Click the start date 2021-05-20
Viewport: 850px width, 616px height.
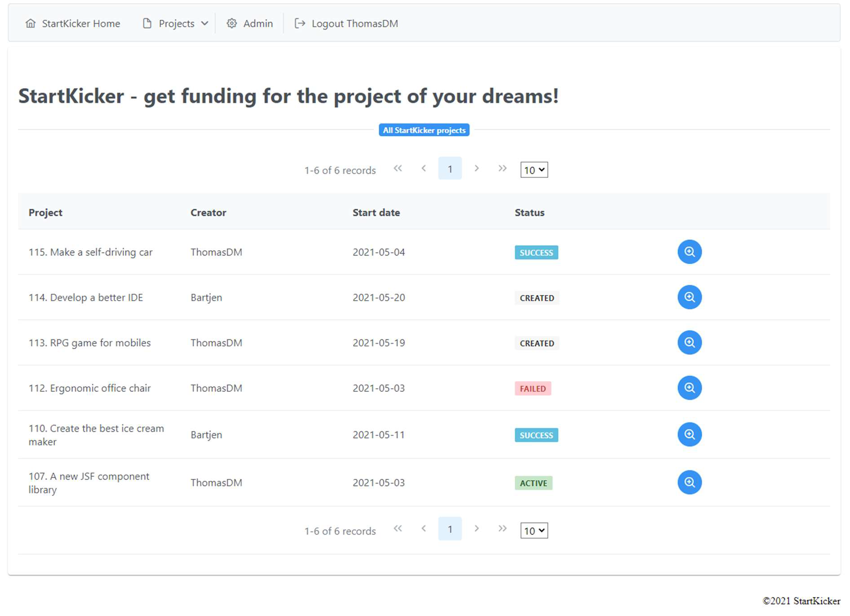pos(379,297)
